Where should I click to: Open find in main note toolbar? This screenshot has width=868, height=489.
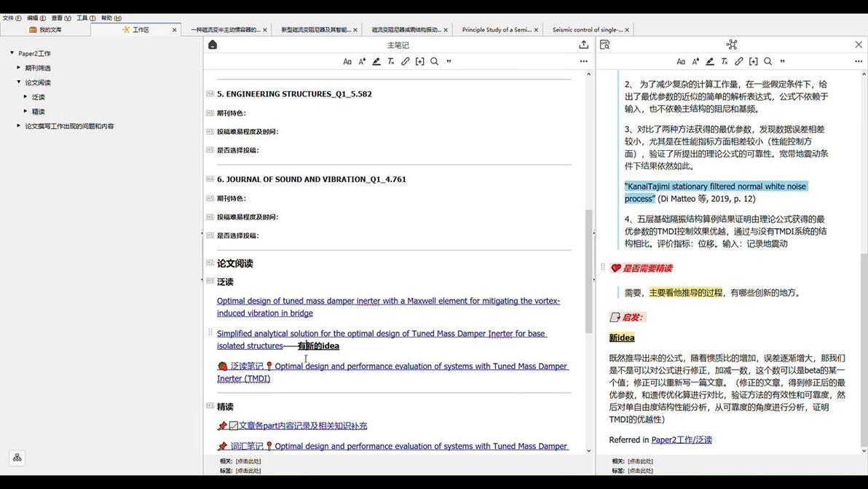pos(435,61)
